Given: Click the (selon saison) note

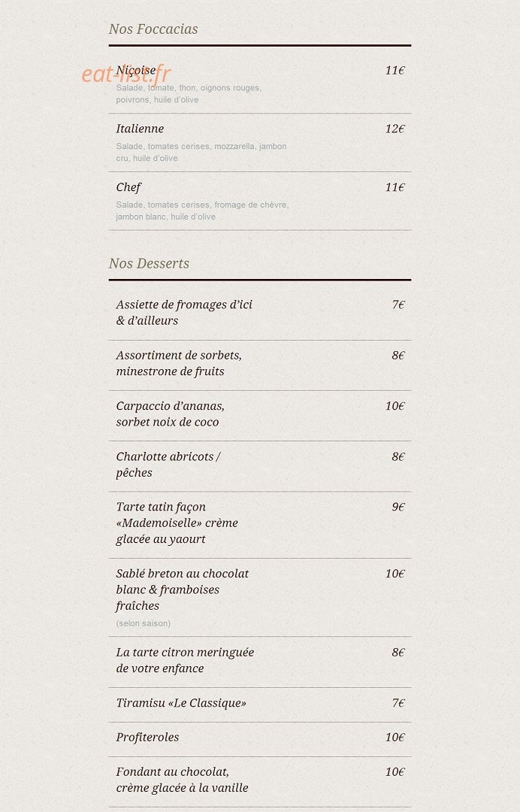Looking at the screenshot, I should [x=144, y=623].
